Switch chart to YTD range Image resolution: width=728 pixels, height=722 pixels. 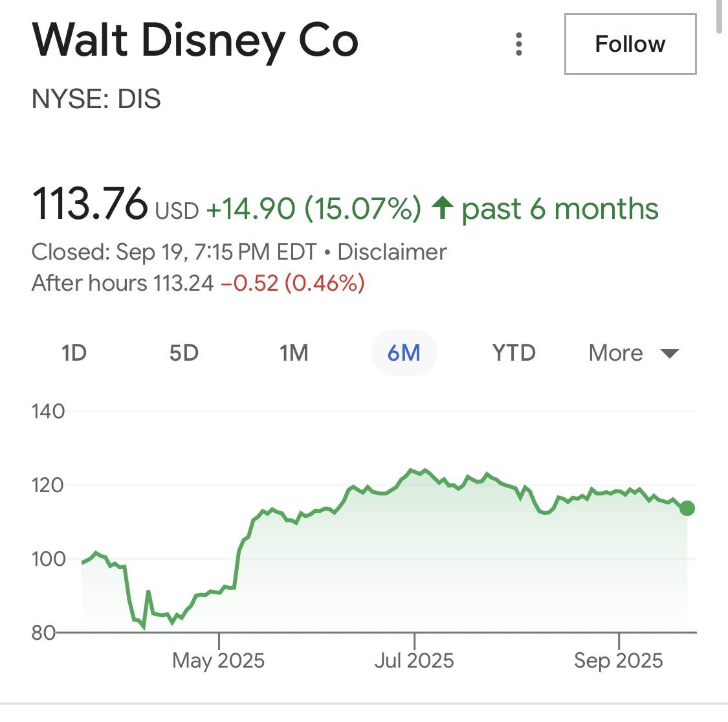click(x=514, y=353)
